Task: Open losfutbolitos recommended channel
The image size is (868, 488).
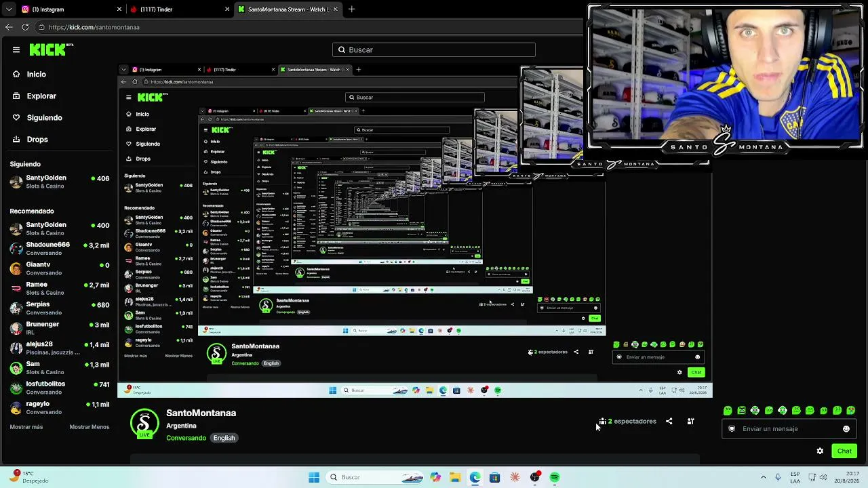Action: [59, 388]
